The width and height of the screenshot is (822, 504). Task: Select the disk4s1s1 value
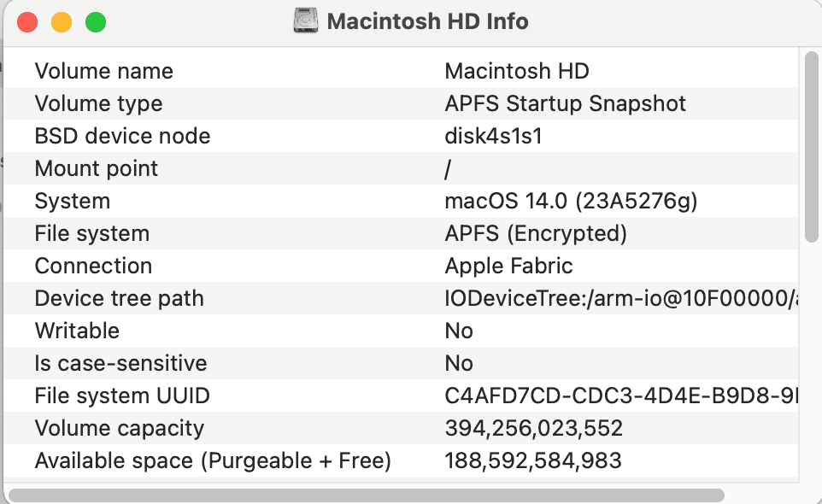(x=494, y=136)
